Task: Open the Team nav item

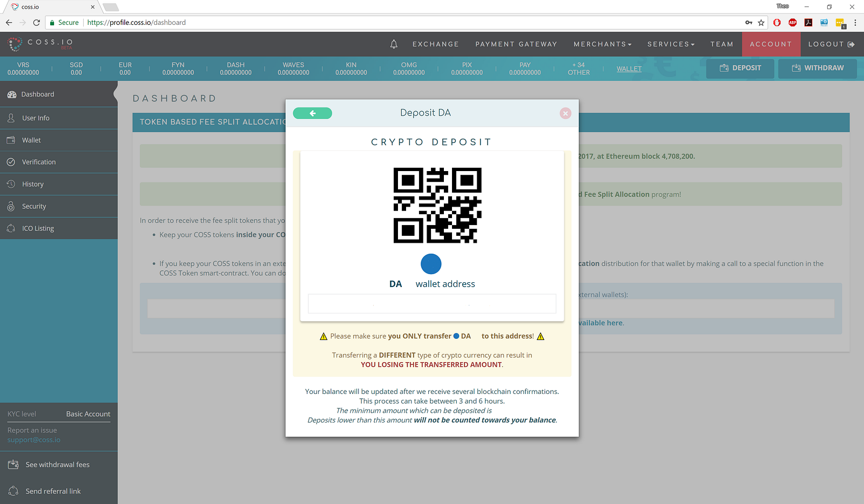Action: tap(722, 44)
